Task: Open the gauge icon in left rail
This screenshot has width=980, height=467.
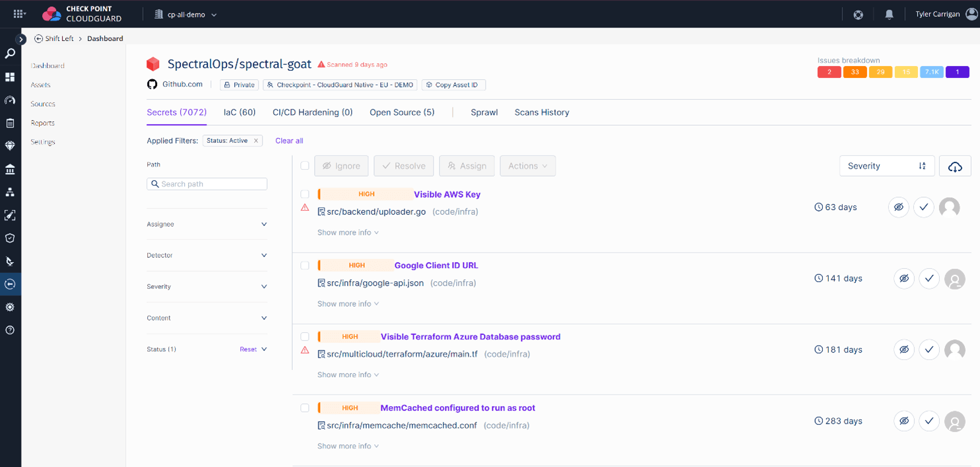Action: (x=10, y=100)
